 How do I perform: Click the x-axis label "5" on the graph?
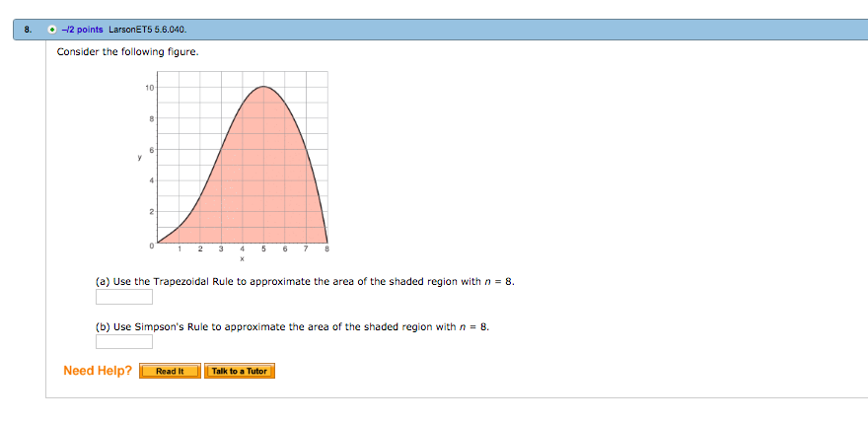[264, 249]
